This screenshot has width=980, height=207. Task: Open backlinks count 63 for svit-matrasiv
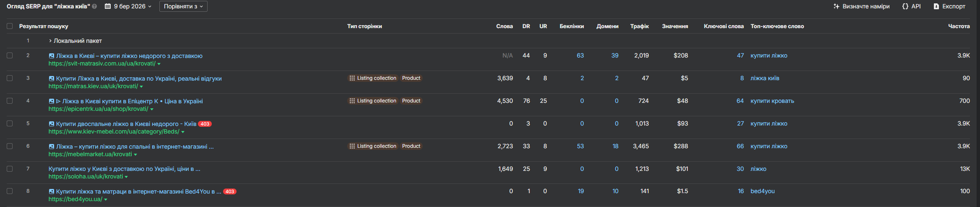coord(580,55)
